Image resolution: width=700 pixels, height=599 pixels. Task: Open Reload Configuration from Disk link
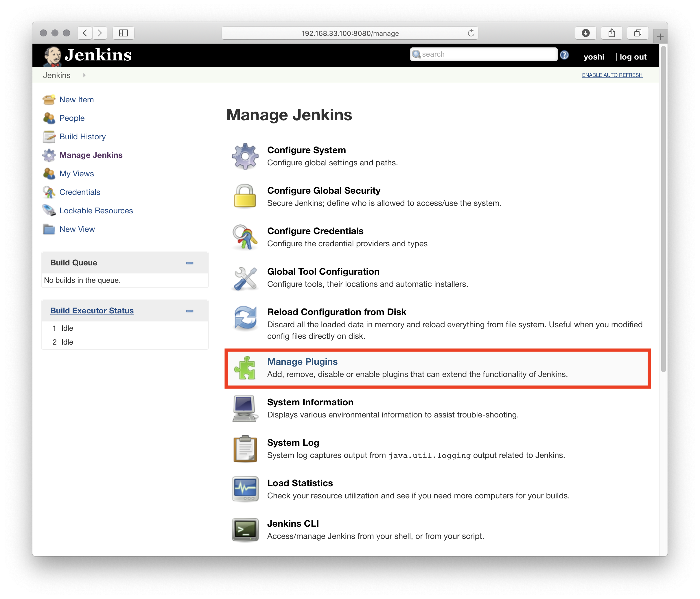click(x=336, y=312)
